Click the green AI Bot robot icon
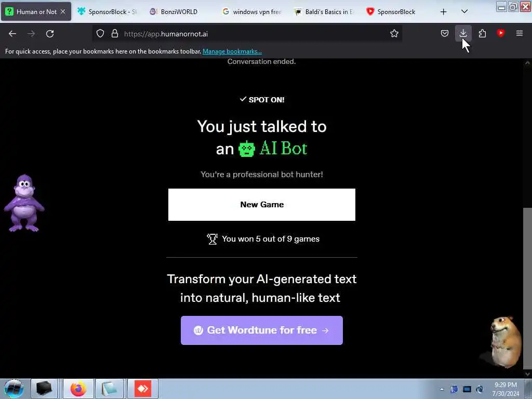 pos(247,149)
